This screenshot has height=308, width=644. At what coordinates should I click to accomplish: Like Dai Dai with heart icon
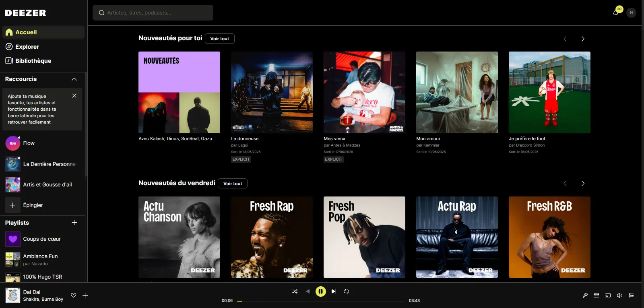click(x=74, y=296)
